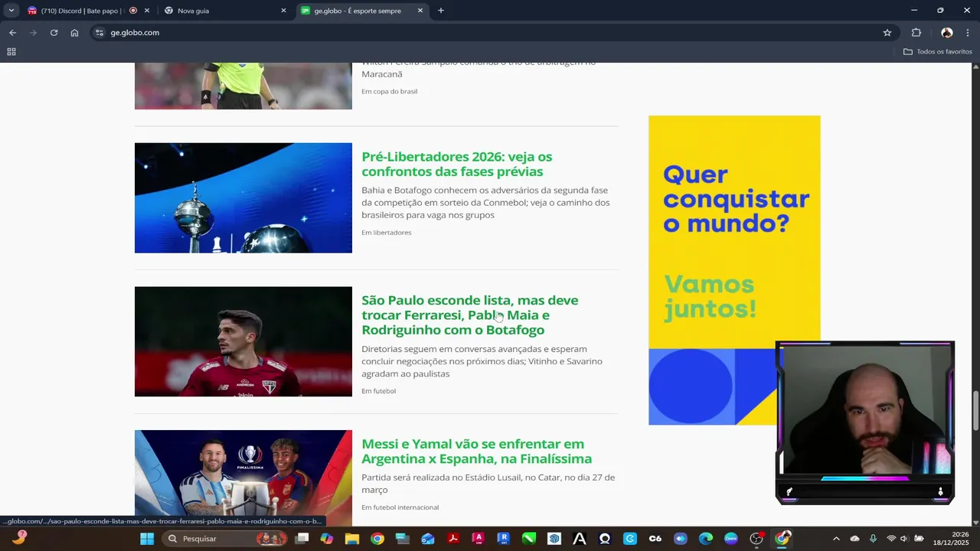The width and height of the screenshot is (980, 551).
Task: Open the São Paulo player thumbnail
Action: pyautogui.click(x=243, y=341)
